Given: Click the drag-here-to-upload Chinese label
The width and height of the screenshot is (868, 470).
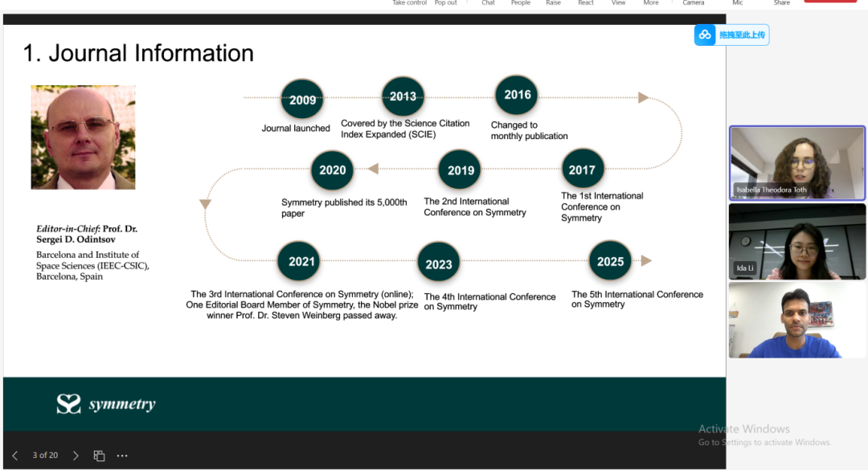Looking at the screenshot, I should click(x=743, y=35).
